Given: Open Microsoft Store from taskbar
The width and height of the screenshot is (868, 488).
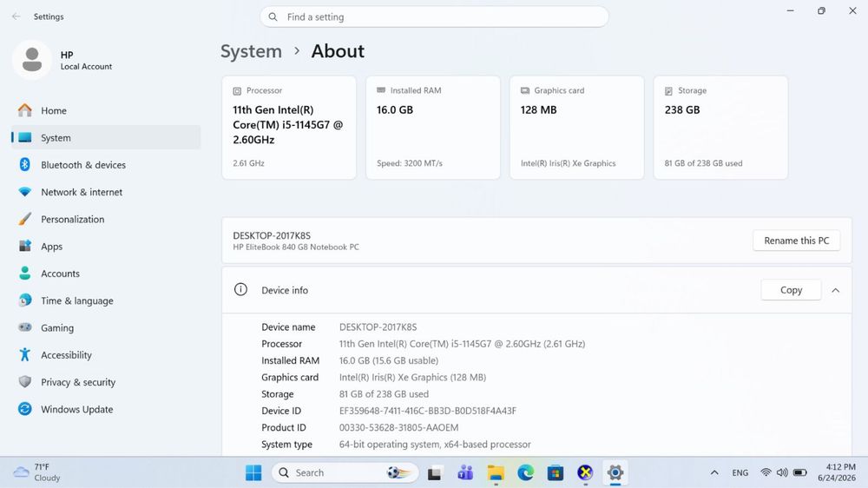Looking at the screenshot, I should coord(556,472).
